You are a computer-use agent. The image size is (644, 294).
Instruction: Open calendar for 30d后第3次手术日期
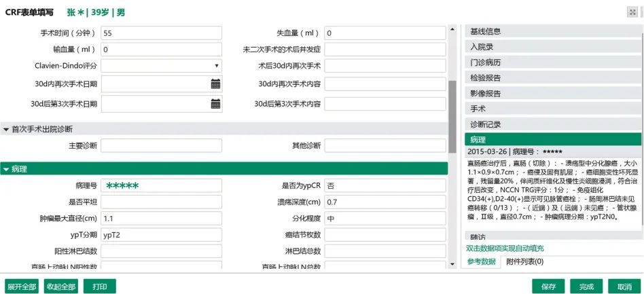click(215, 104)
